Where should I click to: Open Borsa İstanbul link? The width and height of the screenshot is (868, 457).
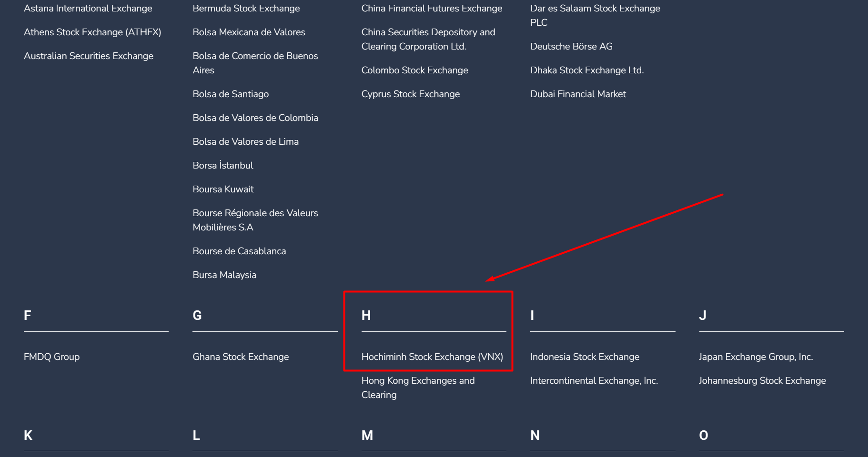pos(223,165)
